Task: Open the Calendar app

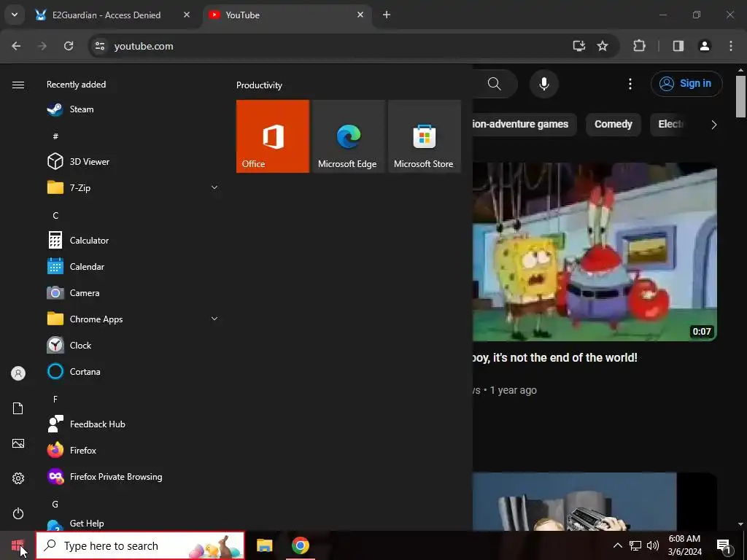Action: 132,267
